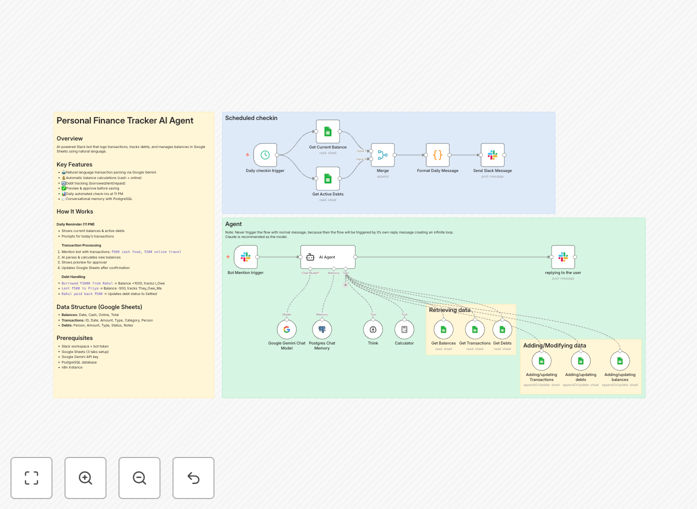Viewport: 697px width, 509px height.
Task: Select the Calculator tool node
Action: [404, 329]
